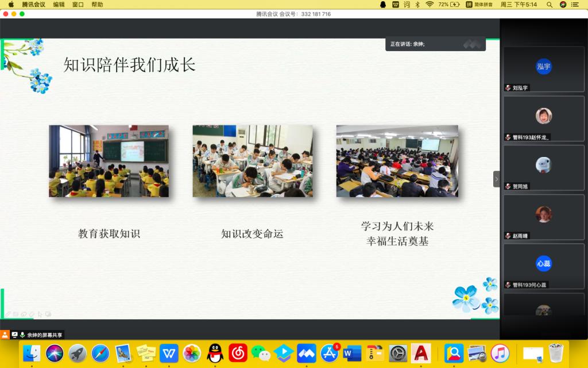The image size is (588, 368).
Task: Click the green microphone icon
Action: pos(22,335)
